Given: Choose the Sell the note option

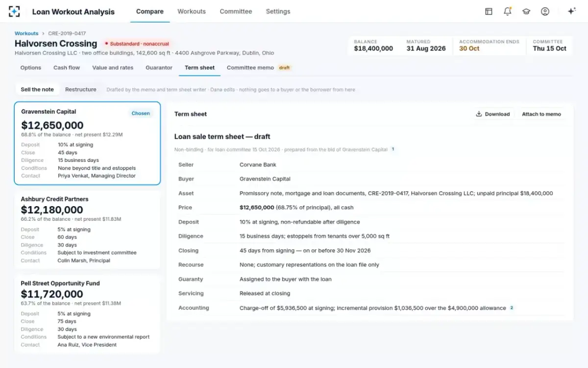Looking at the screenshot, I should (x=37, y=89).
